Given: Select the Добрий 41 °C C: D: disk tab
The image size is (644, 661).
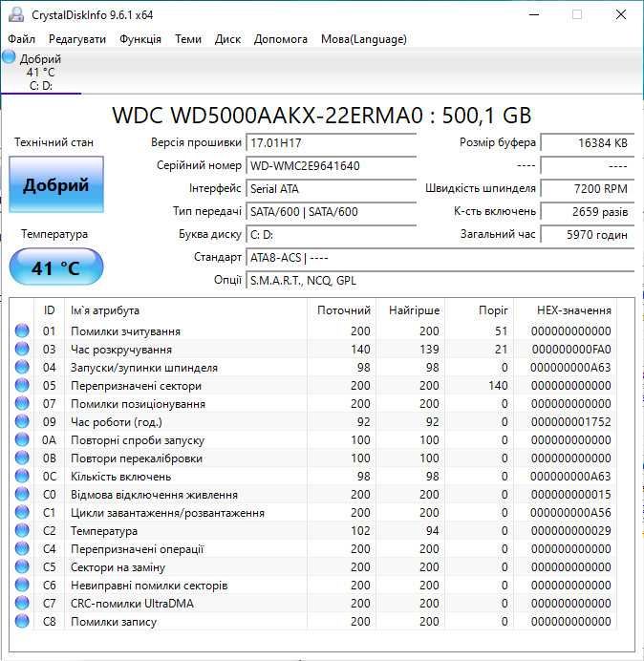Looking at the screenshot, I should pos(40,72).
